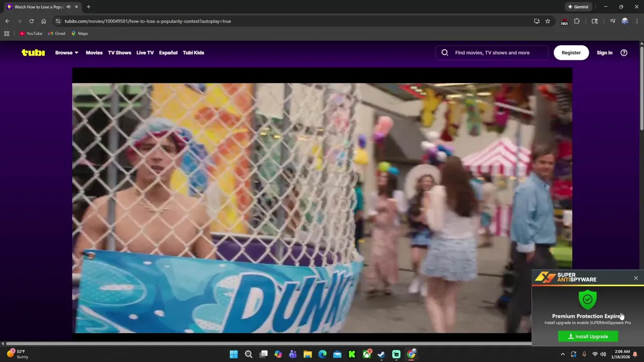Click the search tabs/lens icon in toolbar

pos(595,21)
